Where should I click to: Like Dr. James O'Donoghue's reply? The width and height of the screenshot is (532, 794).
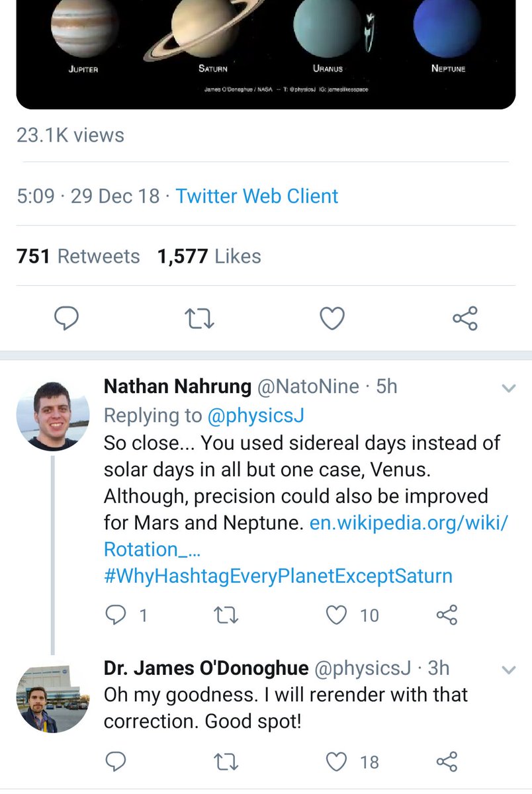click(x=337, y=762)
